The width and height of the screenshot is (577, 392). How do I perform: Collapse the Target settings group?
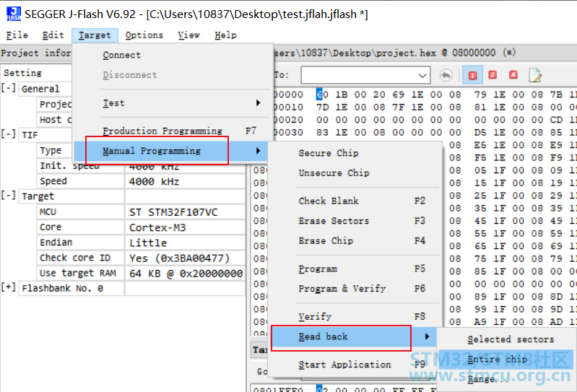click(8, 196)
